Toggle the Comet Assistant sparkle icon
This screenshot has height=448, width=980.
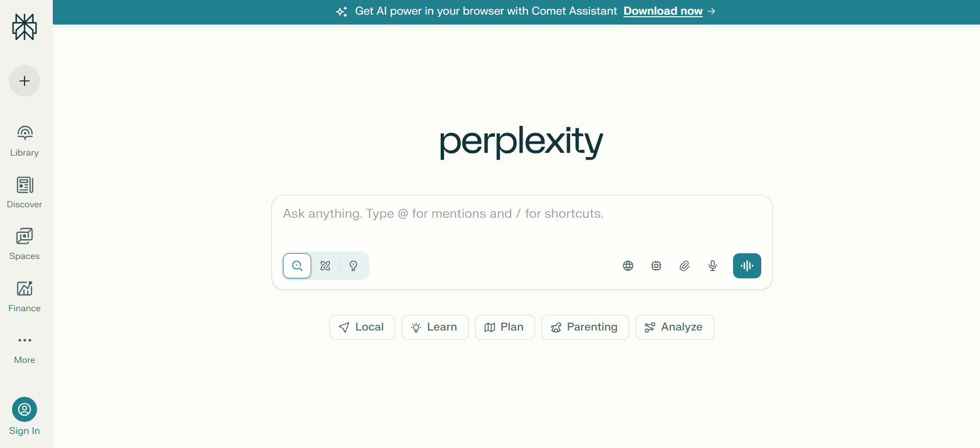pyautogui.click(x=342, y=11)
